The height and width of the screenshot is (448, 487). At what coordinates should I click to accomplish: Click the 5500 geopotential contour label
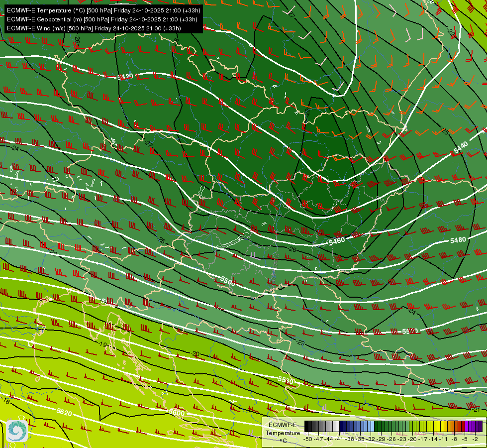click(228, 281)
